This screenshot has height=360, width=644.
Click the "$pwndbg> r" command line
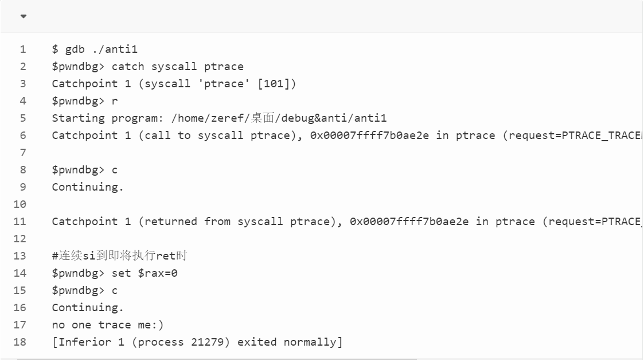pyautogui.click(x=85, y=101)
